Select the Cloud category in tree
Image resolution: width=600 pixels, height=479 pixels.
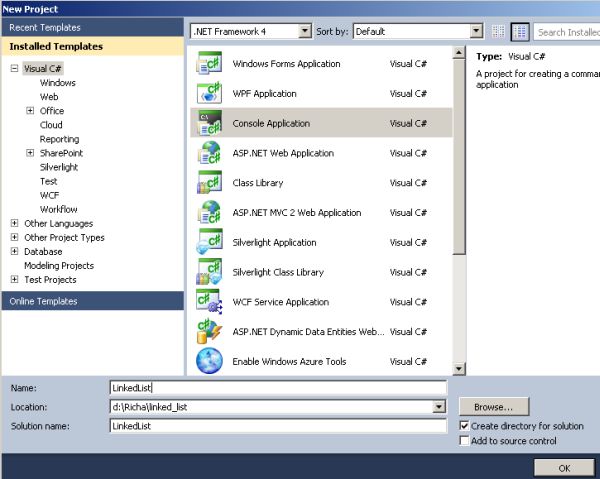point(51,125)
